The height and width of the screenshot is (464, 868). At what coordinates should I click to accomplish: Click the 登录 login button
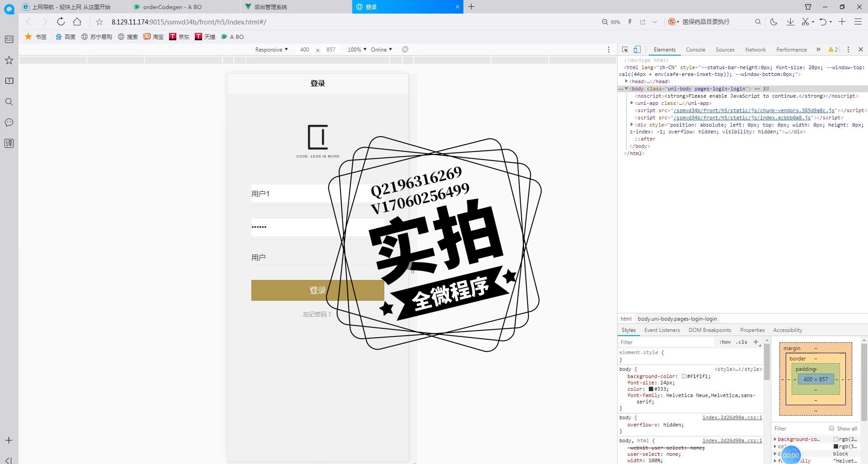pyautogui.click(x=318, y=290)
